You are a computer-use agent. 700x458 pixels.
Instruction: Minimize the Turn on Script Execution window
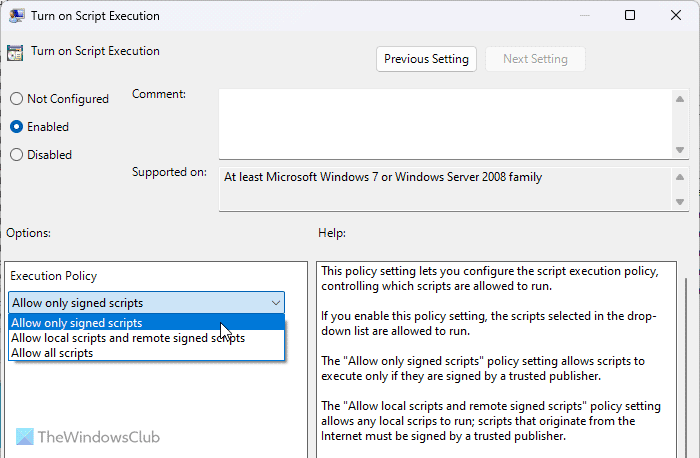[584, 16]
